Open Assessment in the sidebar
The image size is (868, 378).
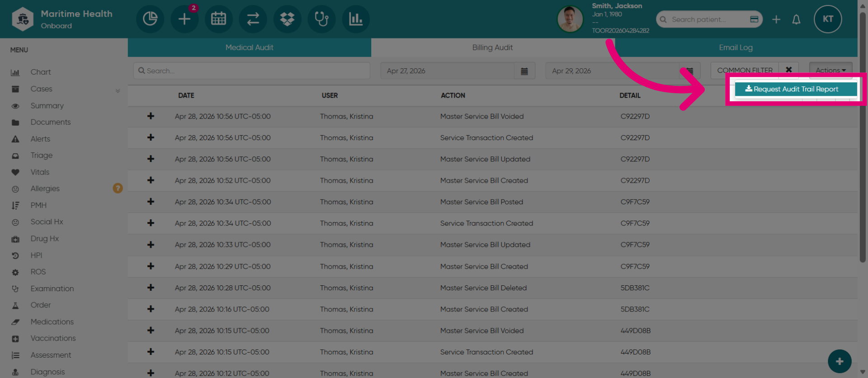coord(51,355)
